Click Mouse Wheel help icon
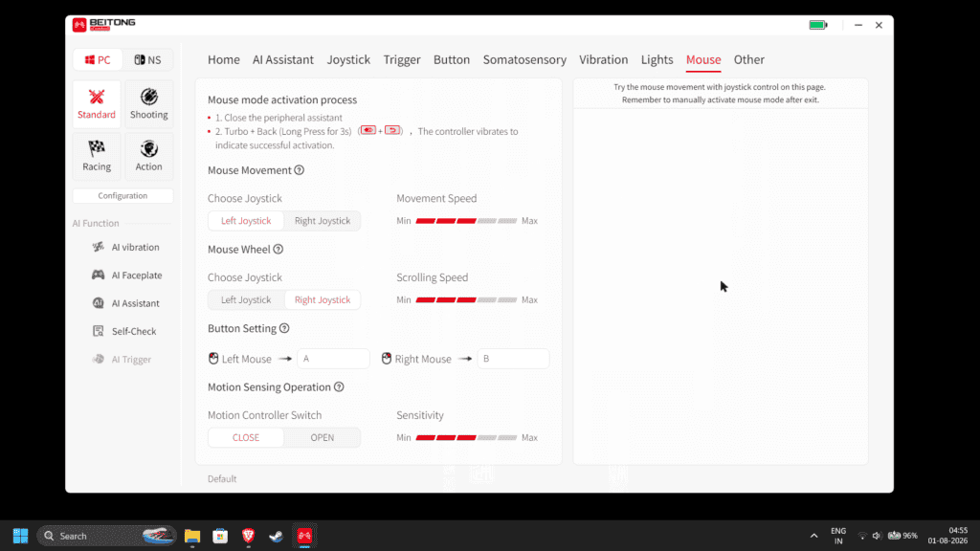Viewport: 980px width, 551px height. [x=278, y=250]
